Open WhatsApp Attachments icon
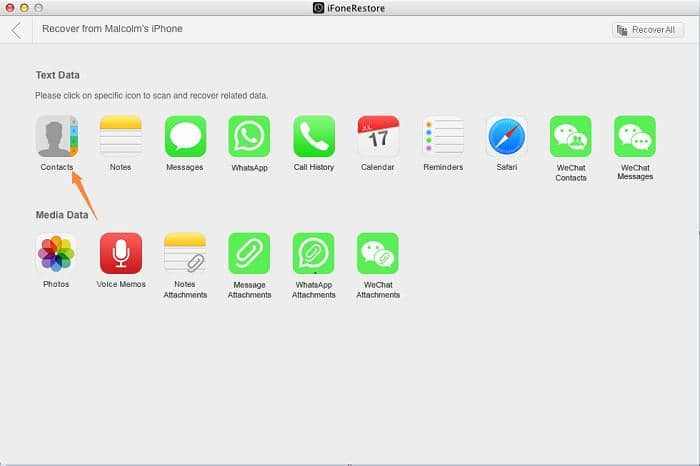 click(313, 253)
